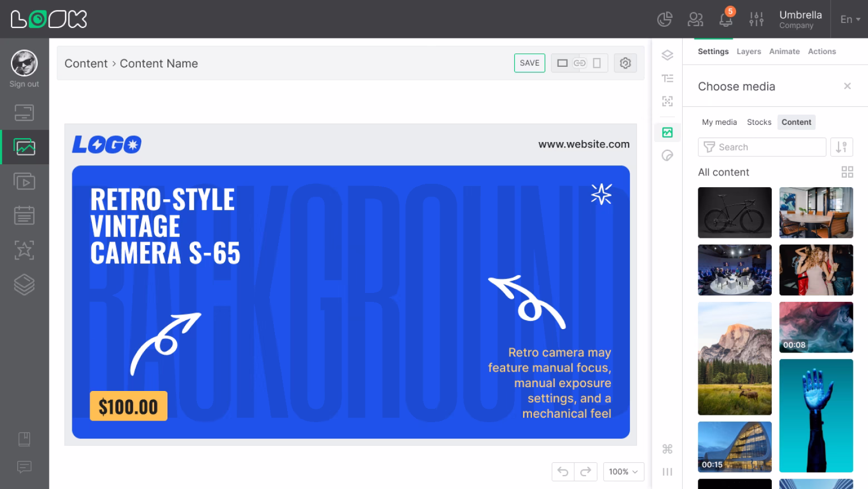This screenshot has width=868, height=489.
Task: Open the content settings gear button
Action: click(625, 63)
